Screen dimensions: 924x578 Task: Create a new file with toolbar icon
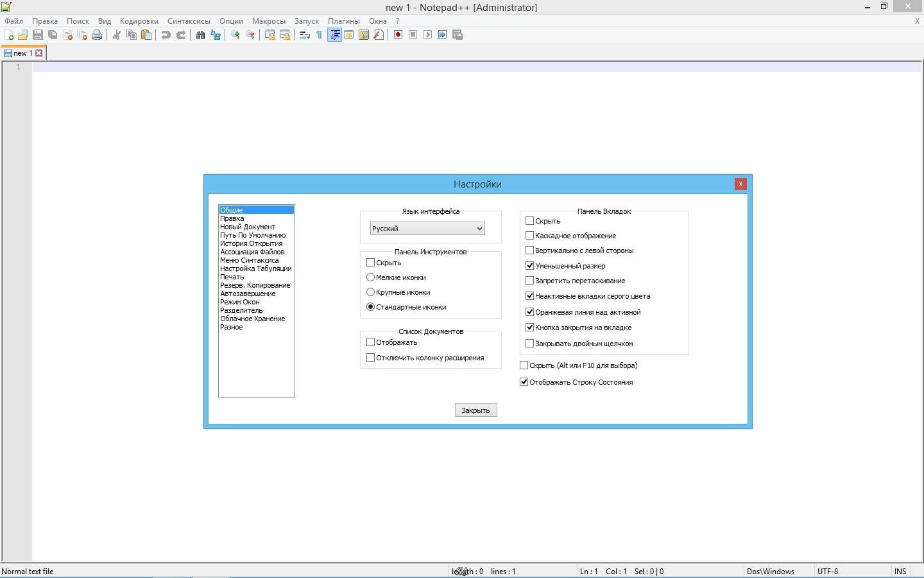click(x=8, y=35)
